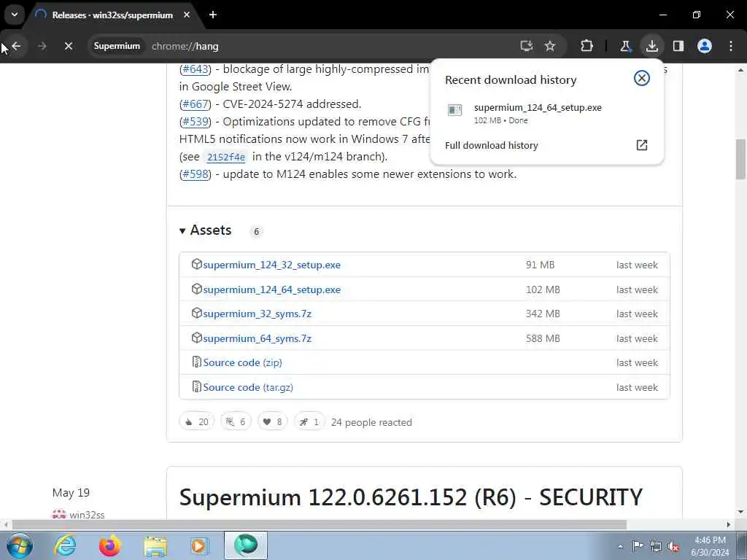Download Source code (zip)
Image resolution: width=747 pixels, height=560 pixels.
pyautogui.click(x=242, y=363)
